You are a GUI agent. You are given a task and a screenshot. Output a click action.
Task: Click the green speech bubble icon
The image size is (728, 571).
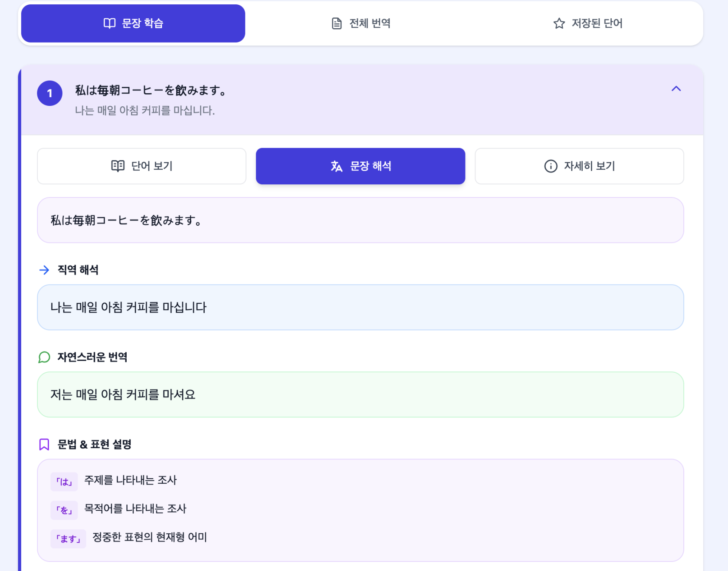[44, 357]
